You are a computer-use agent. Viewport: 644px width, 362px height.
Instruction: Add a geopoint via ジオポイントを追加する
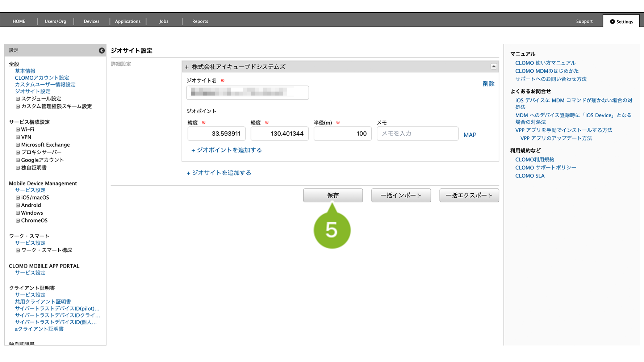(226, 150)
